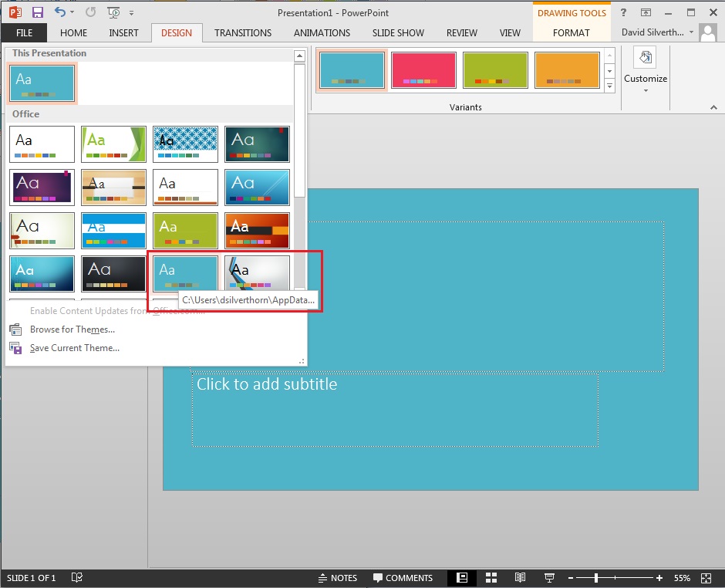Open the Variants gallery More dropdown
The width and height of the screenshot is (725, 588).
tap(609, 85)
